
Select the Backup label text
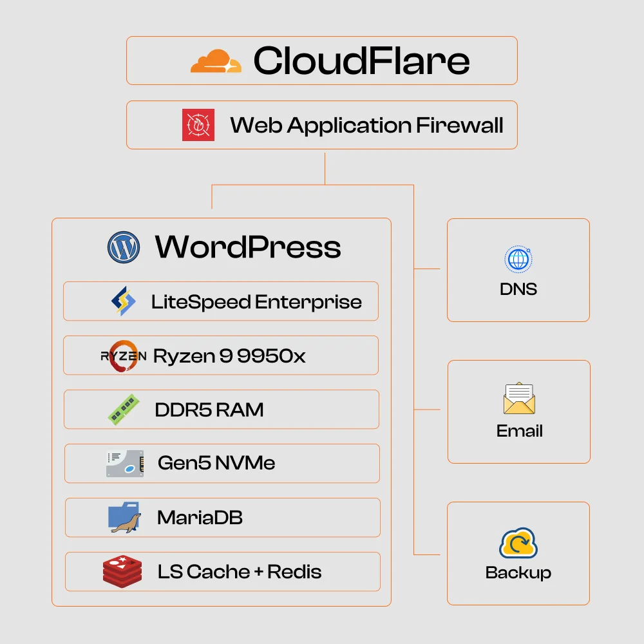point(518,573)
